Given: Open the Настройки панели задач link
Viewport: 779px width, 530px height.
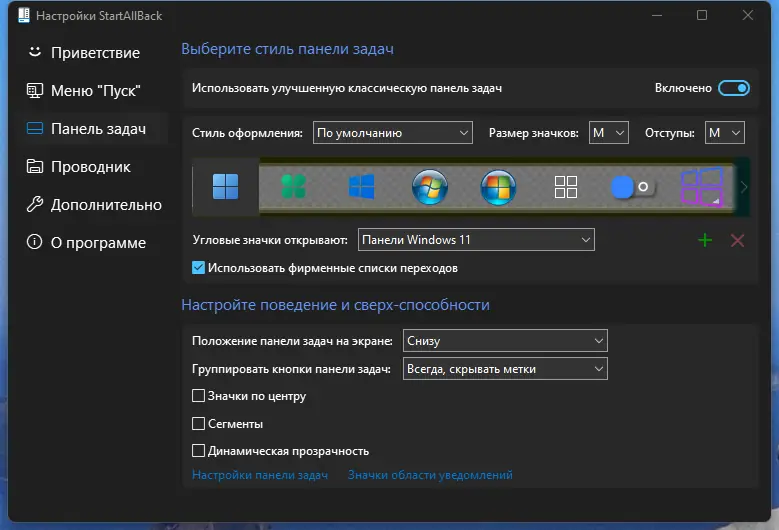Looking at the screenshot, I should point(260,475).
